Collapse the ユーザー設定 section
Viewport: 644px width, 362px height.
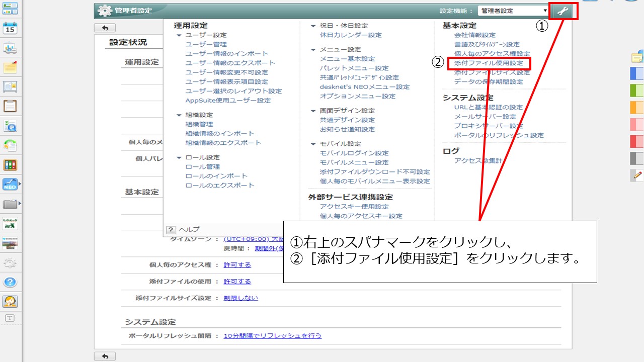coord(179,35)
